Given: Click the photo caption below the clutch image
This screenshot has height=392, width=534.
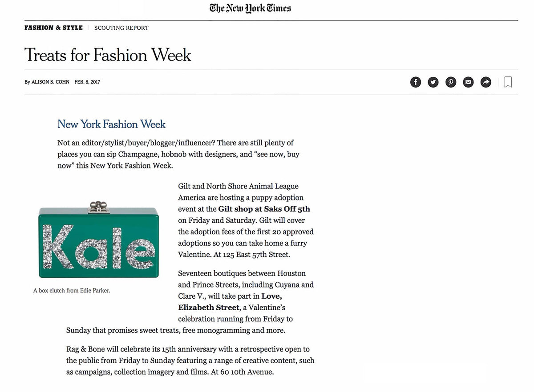Looking at the screenshot, I should click(72, 290).
